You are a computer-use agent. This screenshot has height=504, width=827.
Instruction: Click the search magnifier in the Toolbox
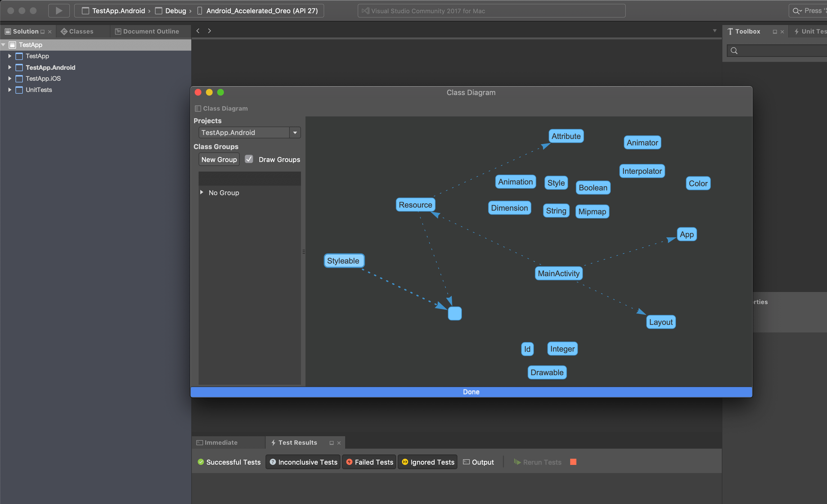point(734,50)
